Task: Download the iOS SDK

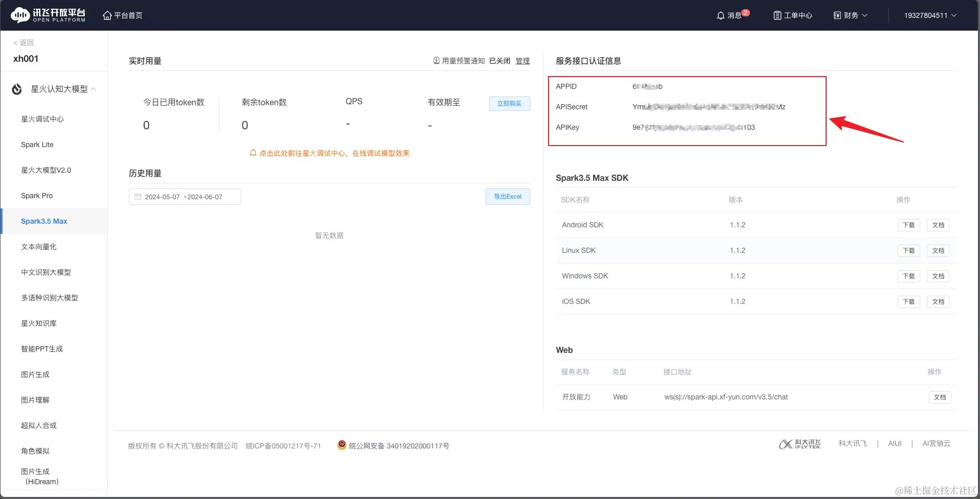Action: (908, 302)
